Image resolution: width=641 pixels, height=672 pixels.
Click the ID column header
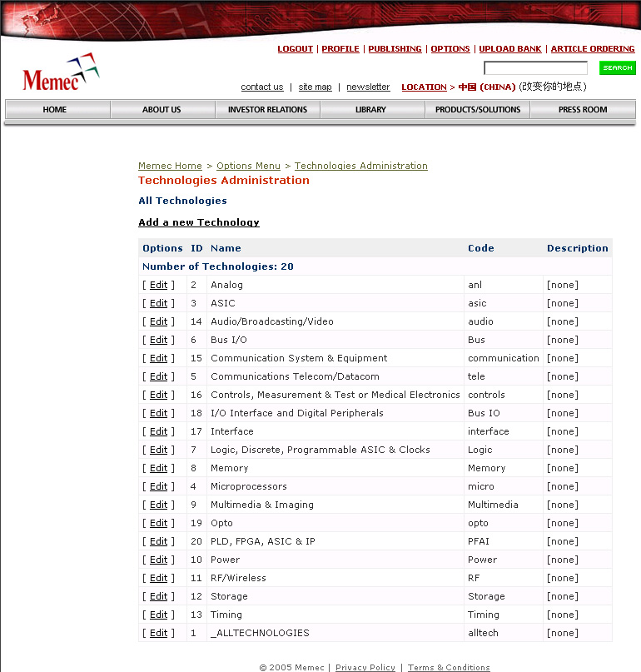pos(196,248)
